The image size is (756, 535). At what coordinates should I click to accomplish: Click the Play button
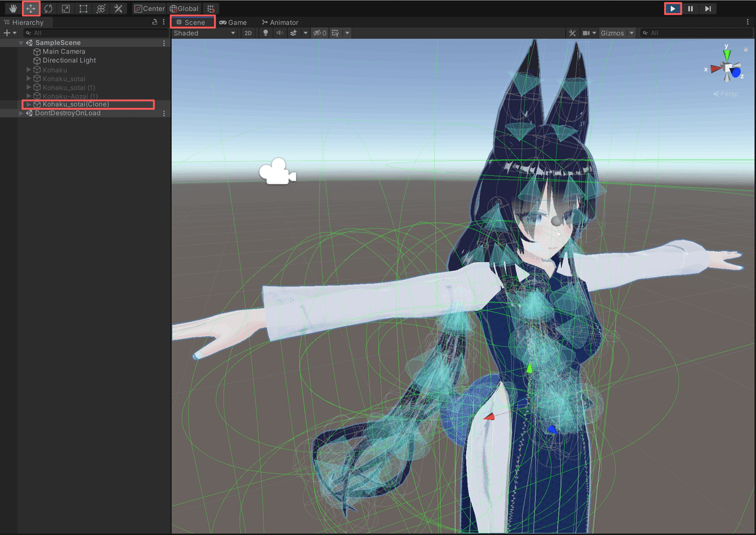(x=673, y=9)
